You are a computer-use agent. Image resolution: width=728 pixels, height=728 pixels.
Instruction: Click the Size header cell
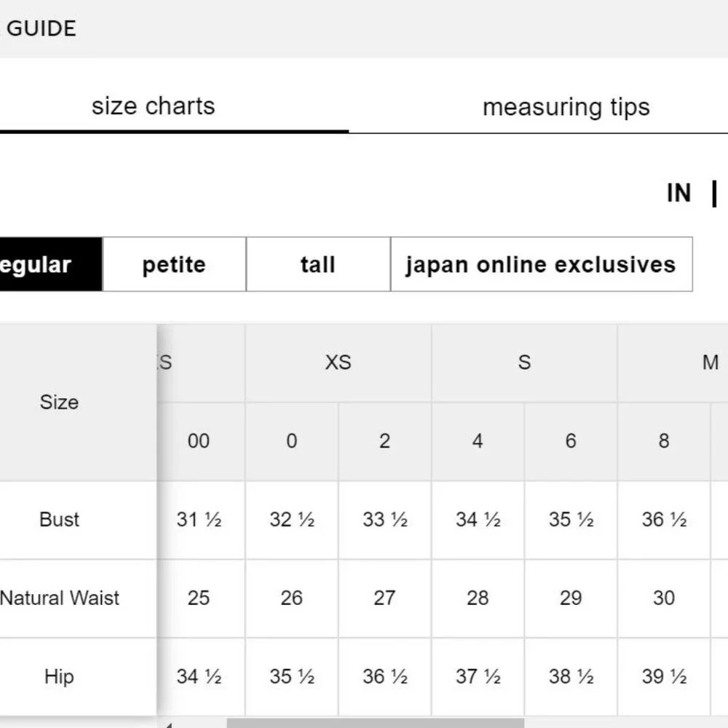pyautogui.click(x=60, y=402)
